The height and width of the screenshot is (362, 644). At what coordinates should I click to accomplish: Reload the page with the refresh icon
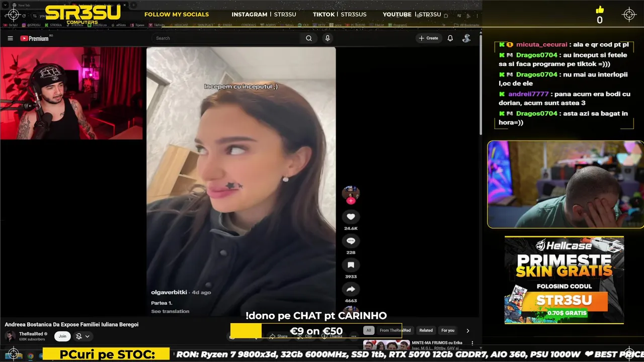click(x=24, y=16)
